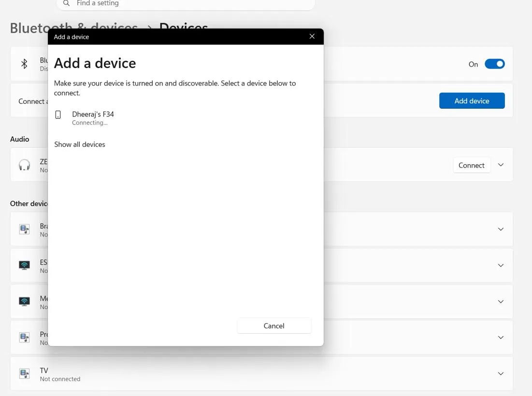Click the Add a device title bar text
532x396 pixels.
(x=71, y=37)
